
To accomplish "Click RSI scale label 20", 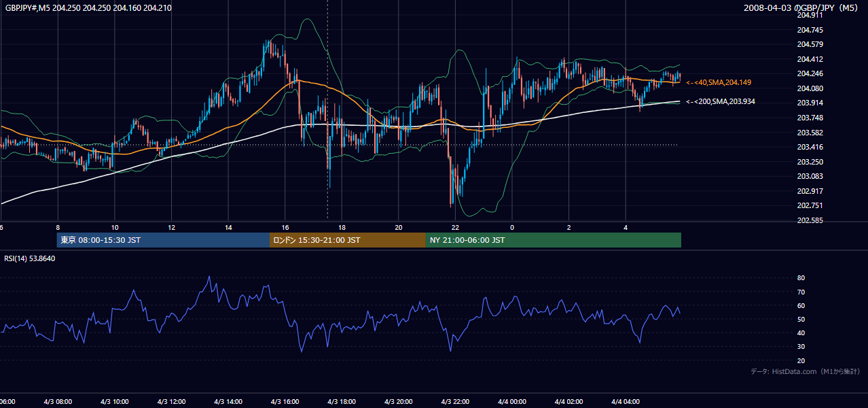I will 801,360.
